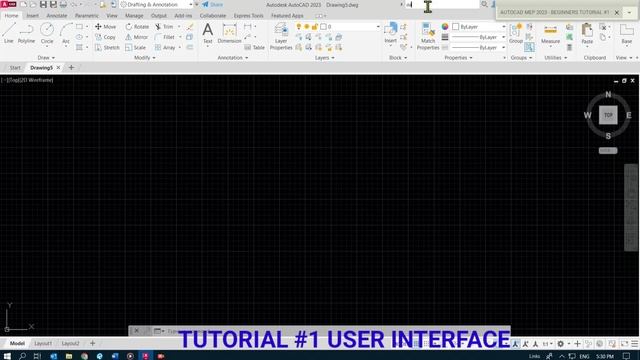Click Match Properties

pyautogui.click(x=428, y=36)
